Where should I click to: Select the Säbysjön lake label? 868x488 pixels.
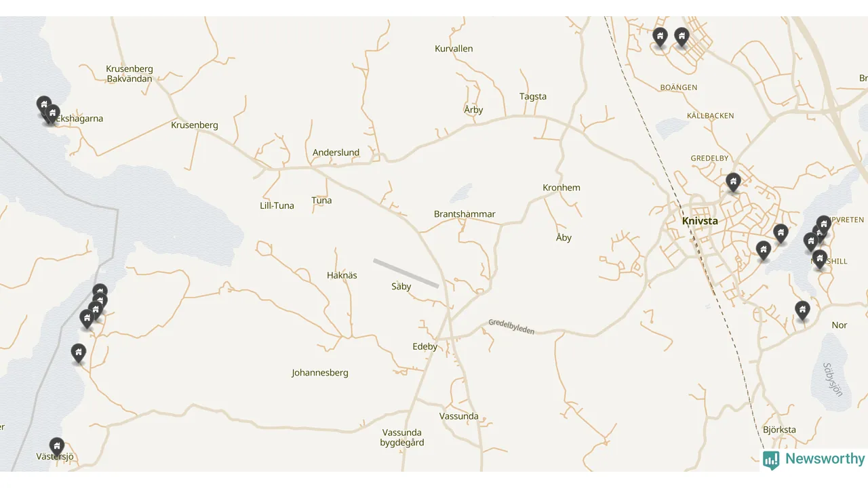[x=832, y=380]
